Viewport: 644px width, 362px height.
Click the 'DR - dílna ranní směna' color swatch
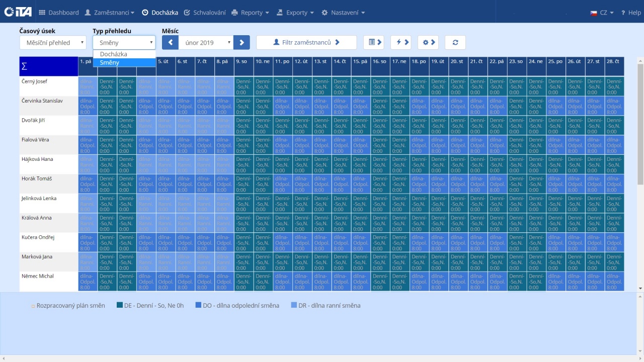tap(295, 305)
